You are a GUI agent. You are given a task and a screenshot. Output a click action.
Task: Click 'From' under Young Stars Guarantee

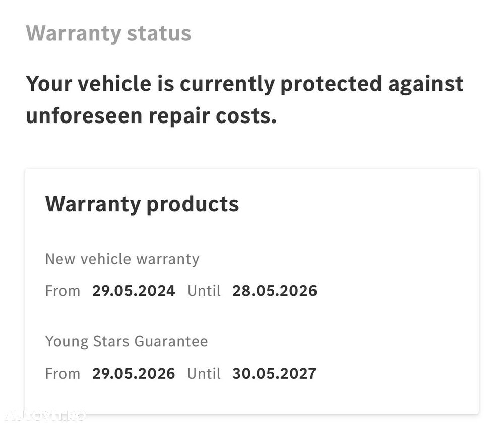(x=62, y=374)
